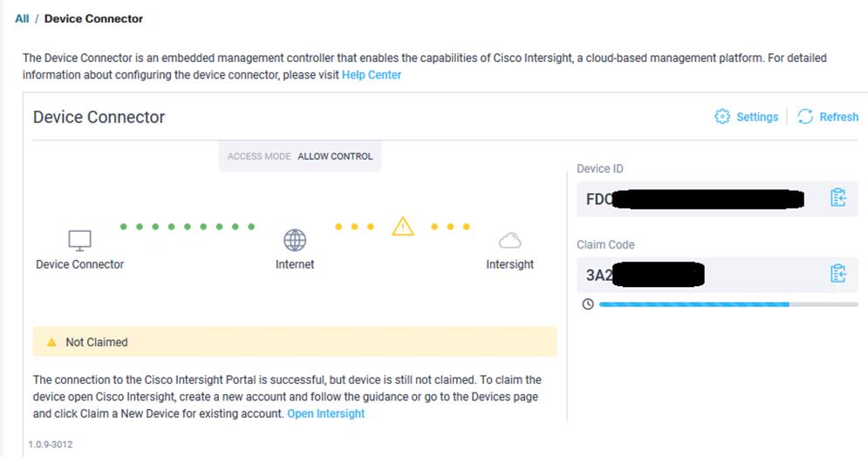868x457 pixels.
Task: Click the Claim Code label
Action: click(605, 244)
